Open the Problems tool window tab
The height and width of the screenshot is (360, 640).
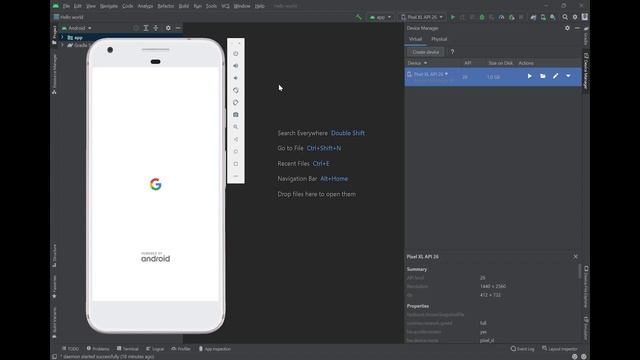[98, 349]
